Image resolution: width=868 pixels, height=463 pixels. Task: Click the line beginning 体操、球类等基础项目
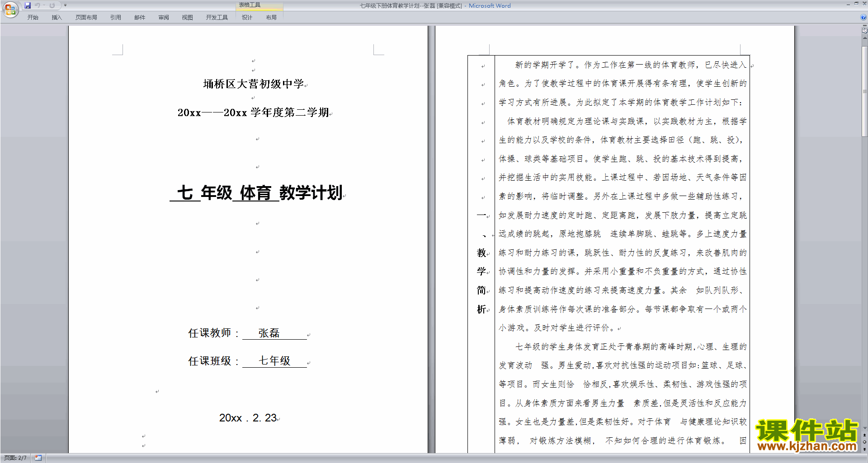(x=621, y=159)
